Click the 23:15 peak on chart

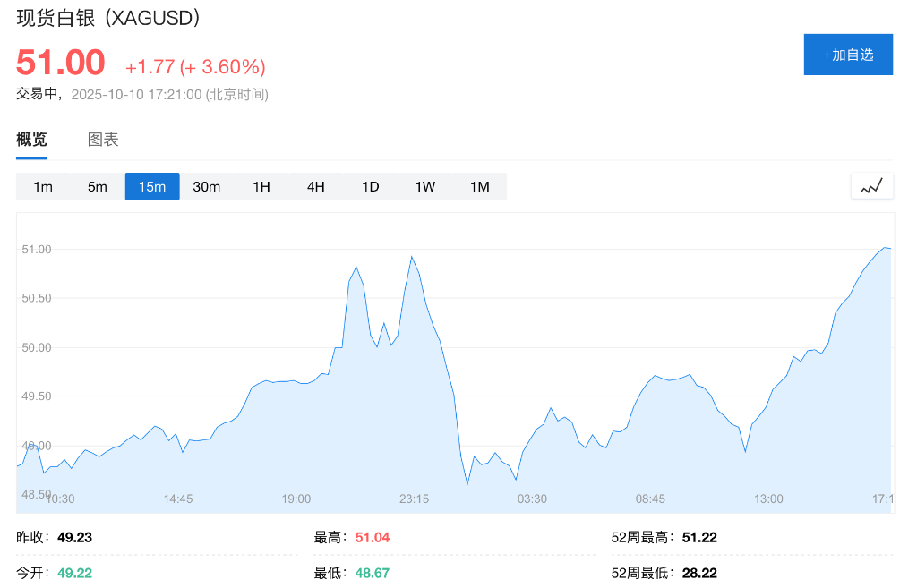click(412, 258)
